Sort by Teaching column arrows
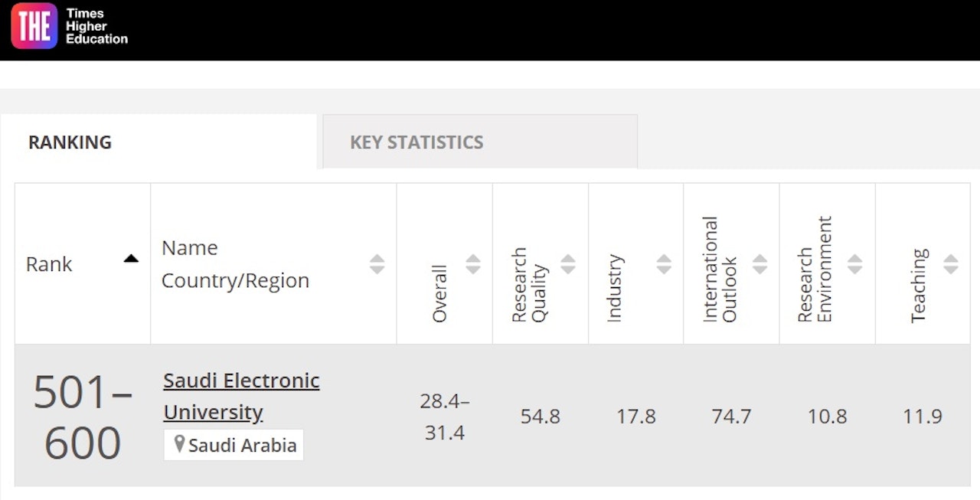 [x=951, y=264]
